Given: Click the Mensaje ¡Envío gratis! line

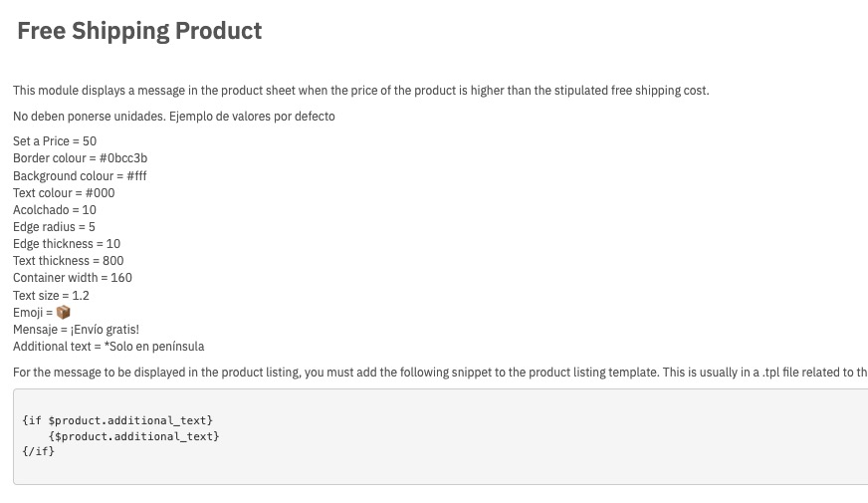Looking at the screenshot, I should tap(76, 330).
